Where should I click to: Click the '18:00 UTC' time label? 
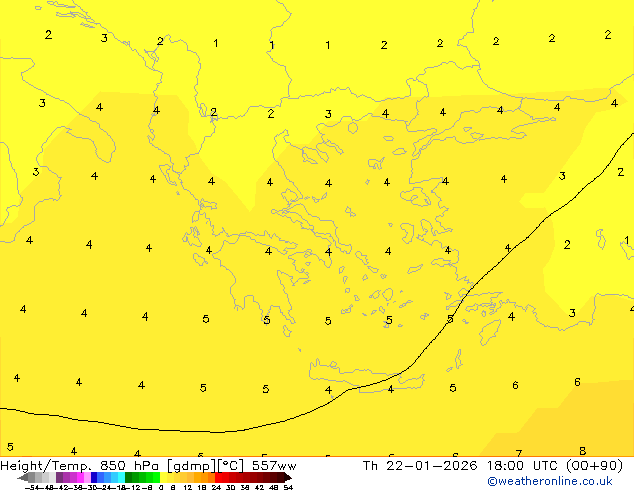tap(523, 466)
